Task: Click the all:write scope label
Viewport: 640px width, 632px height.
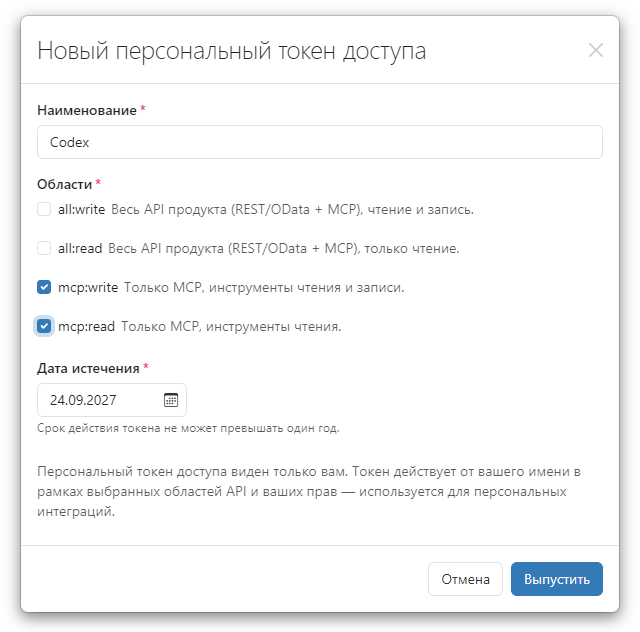Action: 82,209
